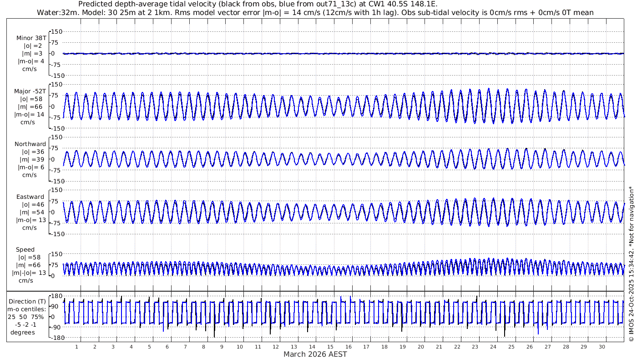The width and height of the screenshot is (637, 364).
Task: Click the IMOS copyright text on right edge
Action: click(631, 264)
